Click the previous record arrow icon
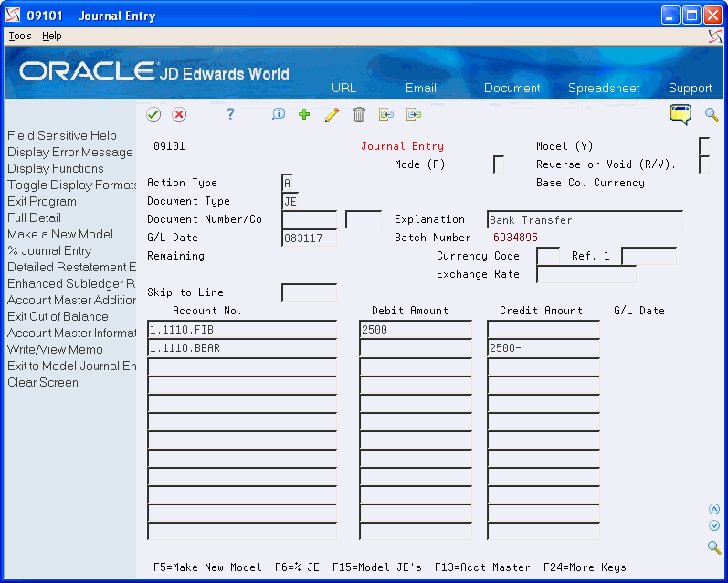 coord(386,114)
